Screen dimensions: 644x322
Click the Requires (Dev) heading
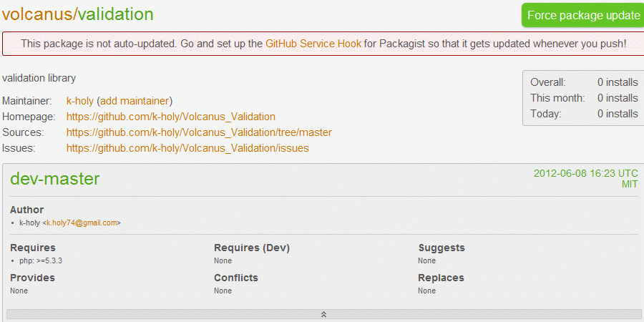click(x=252, y=248)
